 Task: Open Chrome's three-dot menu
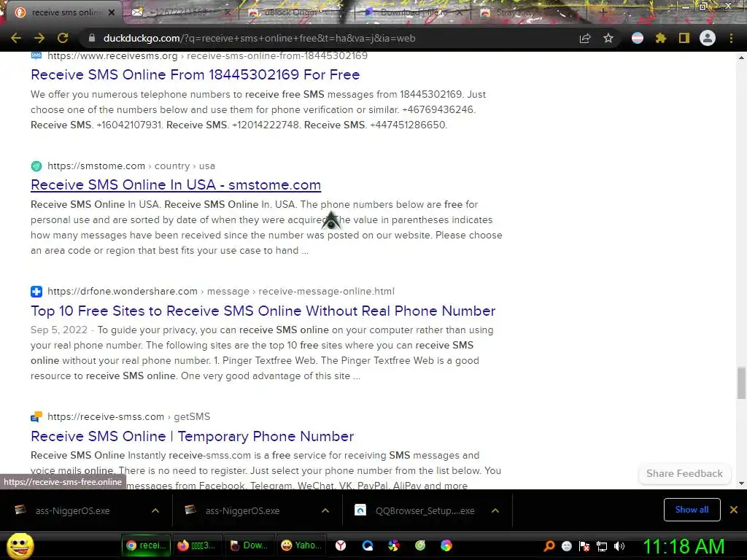[x=731, y=38]
